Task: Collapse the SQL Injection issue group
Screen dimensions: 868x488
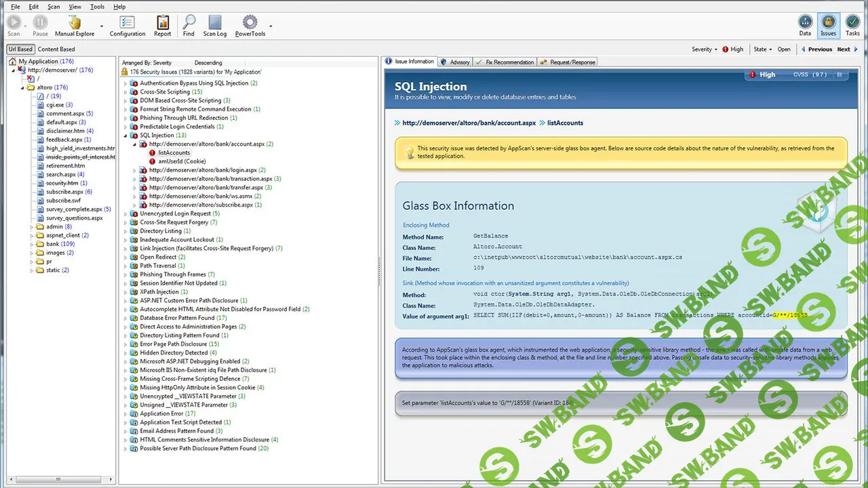Action: coord(125,135)
